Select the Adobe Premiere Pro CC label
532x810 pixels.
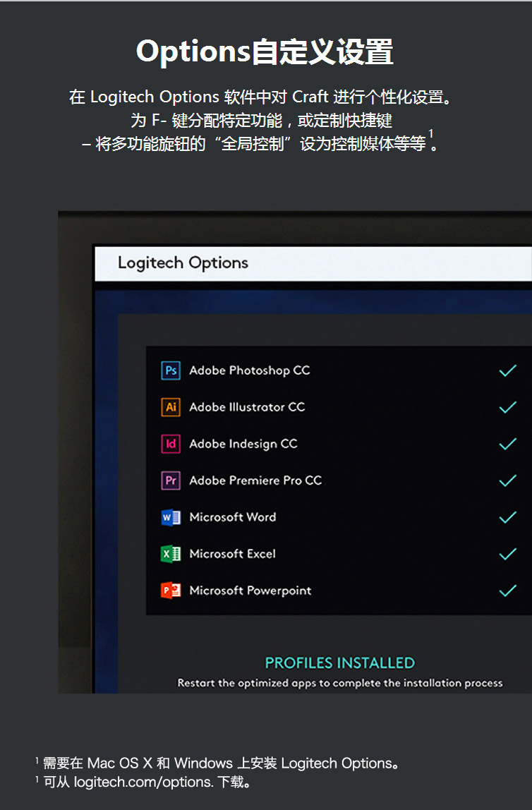coord(255,480)
